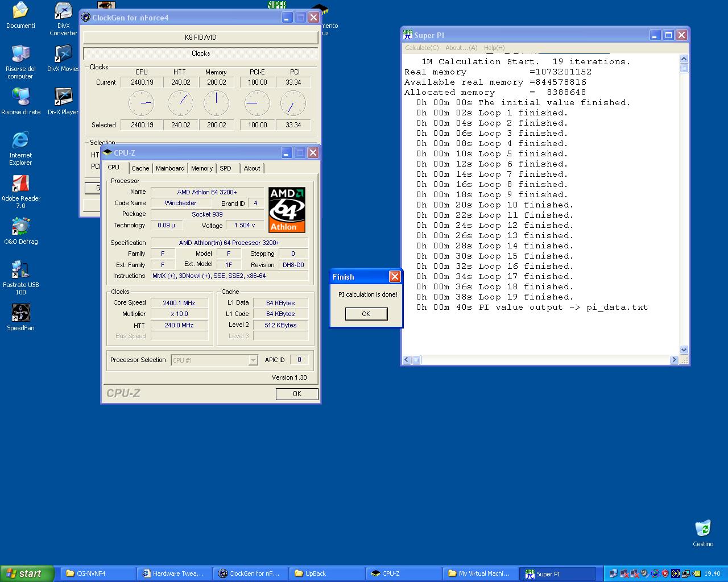Click the Super PI horizontal scroll right arrow
Viewport: 728px width, 582px height.
(x=674, y=360)
